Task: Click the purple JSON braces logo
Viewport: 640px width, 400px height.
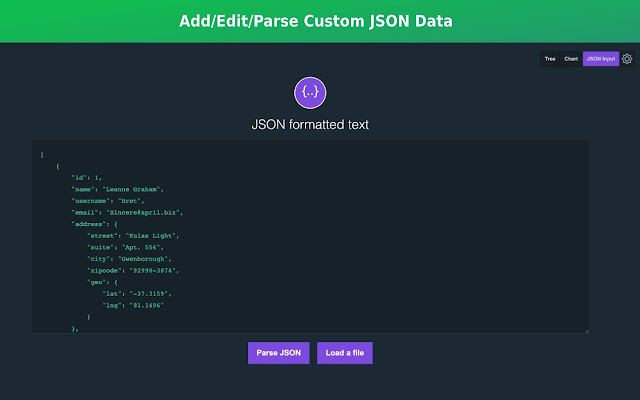Action: (x=310, y=92)
